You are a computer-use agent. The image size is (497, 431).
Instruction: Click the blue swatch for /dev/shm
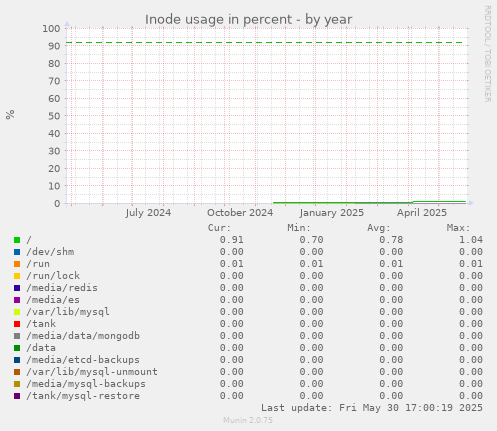[x=17, y=252]
